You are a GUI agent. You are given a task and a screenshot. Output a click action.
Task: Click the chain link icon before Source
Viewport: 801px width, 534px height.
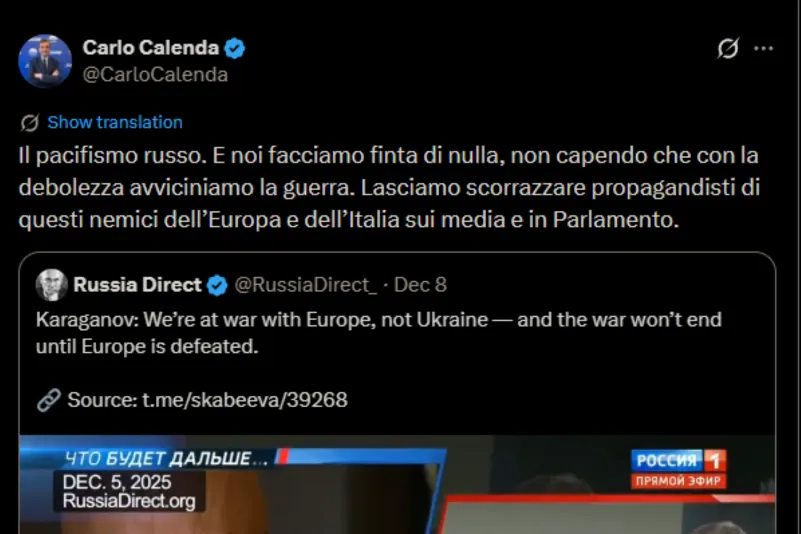[49, 400]
